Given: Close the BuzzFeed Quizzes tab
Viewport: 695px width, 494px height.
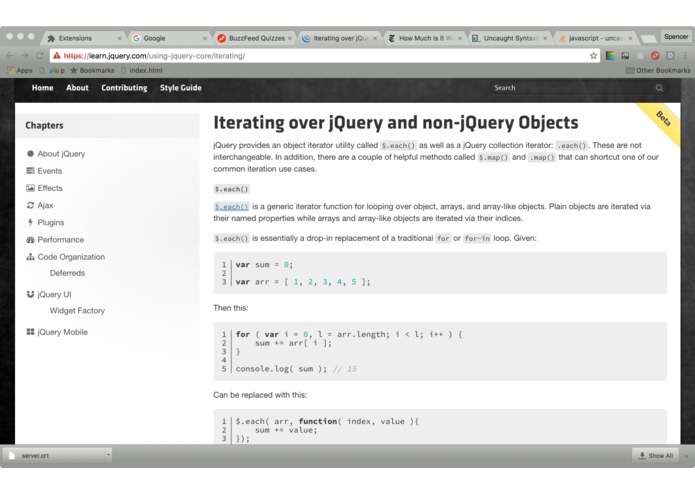Looking at the screenshot, I should (289, 39).
